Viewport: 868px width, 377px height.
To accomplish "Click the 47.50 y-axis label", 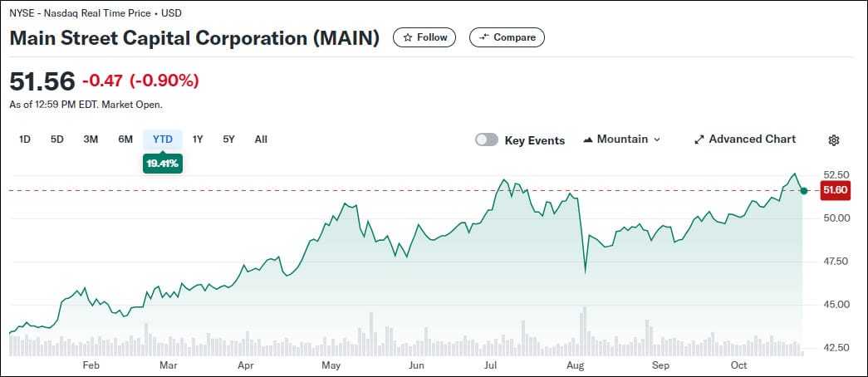I will click(x=836, y=262).
